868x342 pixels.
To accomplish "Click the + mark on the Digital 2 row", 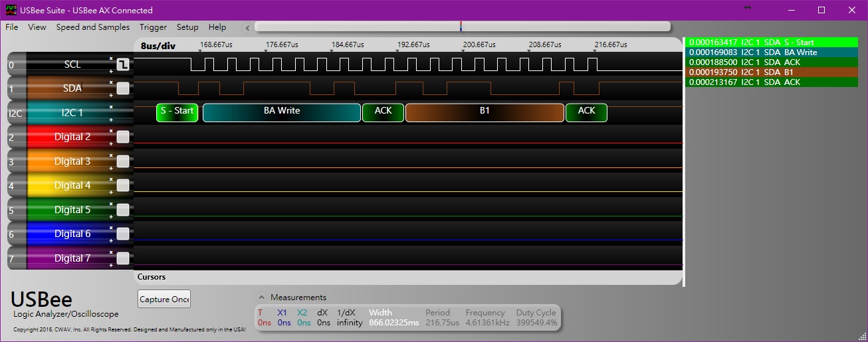I will point(111,143).
